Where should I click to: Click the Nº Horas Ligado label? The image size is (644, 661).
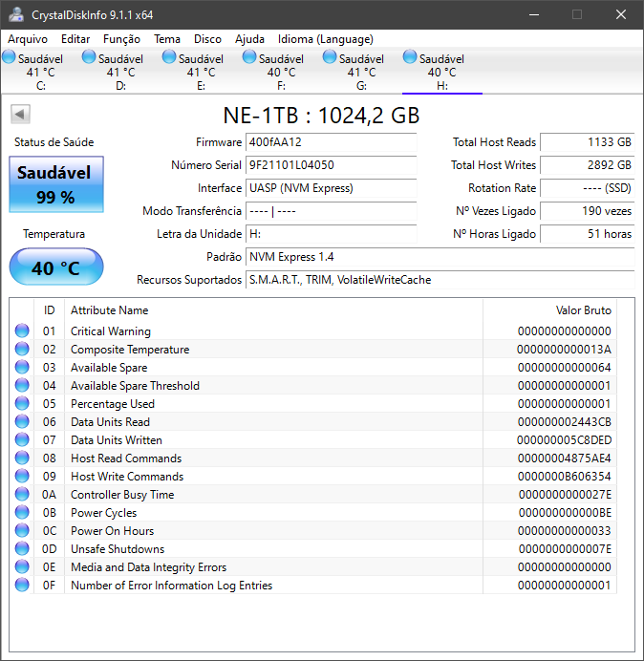[x=494, y=234]
